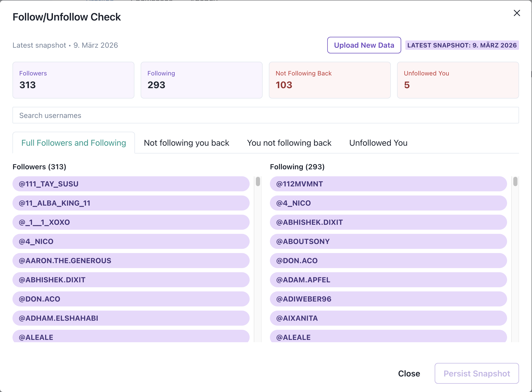Select @ABOUTSONY in Following
This screenshot has width=532, height=392.
coord(388,241)
